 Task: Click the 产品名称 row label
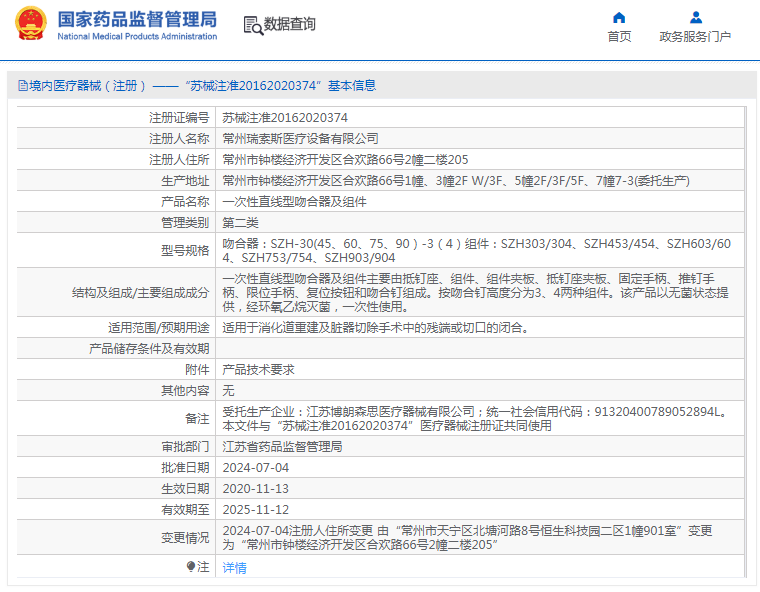[x=185, y=202]
